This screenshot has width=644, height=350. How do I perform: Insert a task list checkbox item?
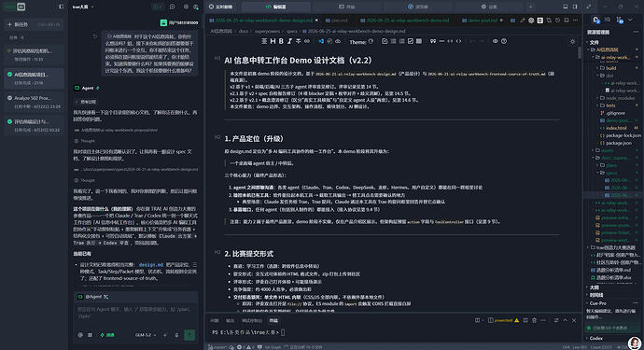point(411,41)
